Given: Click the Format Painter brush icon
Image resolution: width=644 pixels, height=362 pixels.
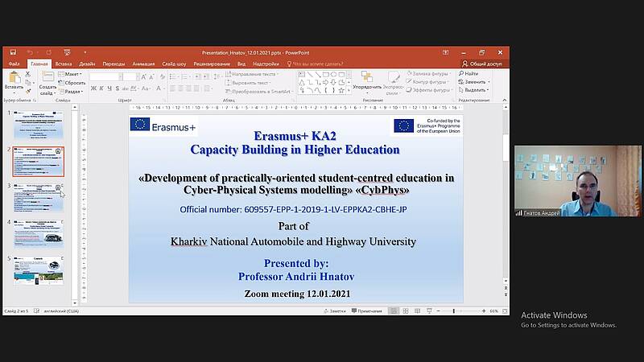Looking at the screenshot, I should coord(28,91).
